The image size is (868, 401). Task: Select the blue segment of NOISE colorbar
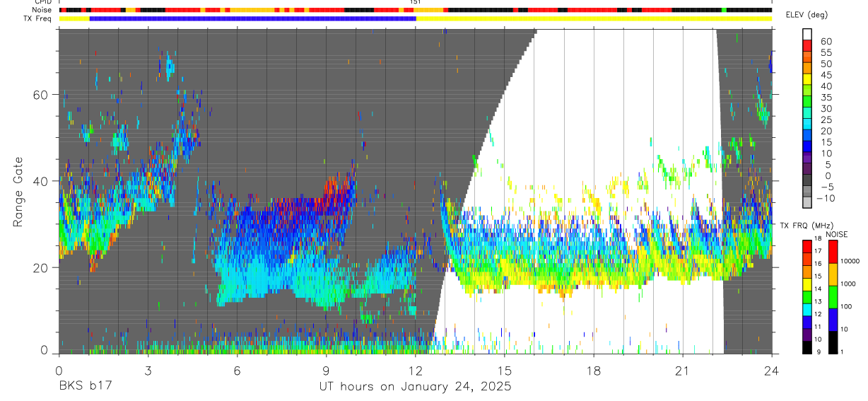coord(833,320)
